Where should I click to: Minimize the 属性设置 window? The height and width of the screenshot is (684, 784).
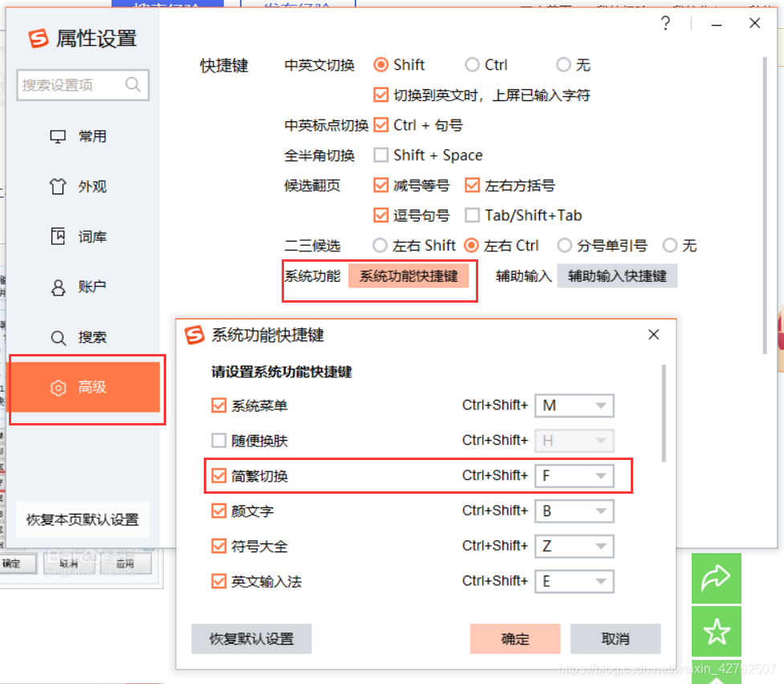pyautogui.click(x=717, y=25)
